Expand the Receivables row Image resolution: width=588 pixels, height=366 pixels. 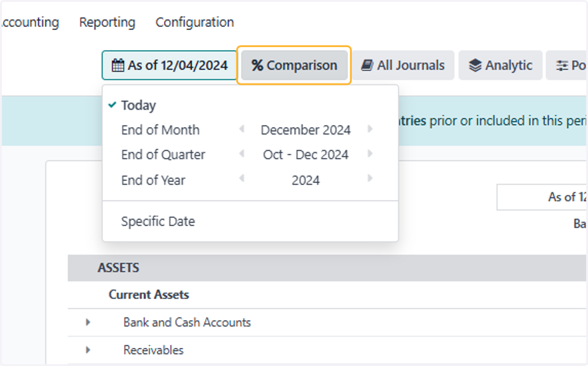[88, 350]
